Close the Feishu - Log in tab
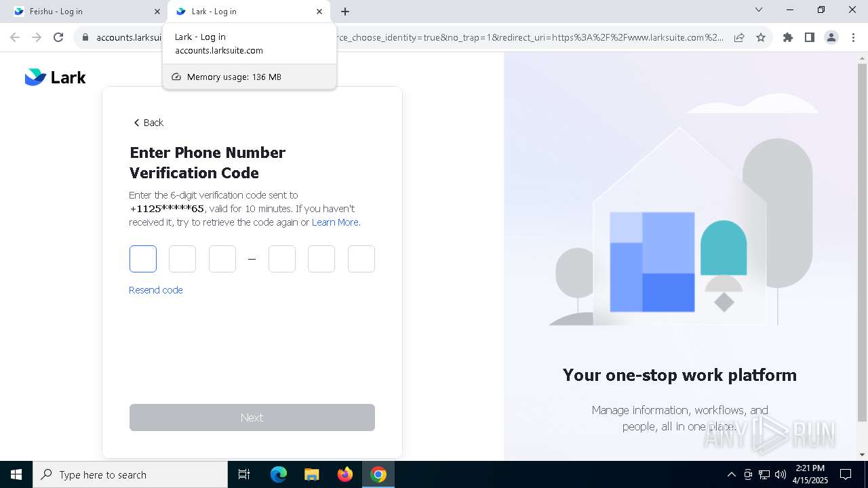 pos(157,12)
